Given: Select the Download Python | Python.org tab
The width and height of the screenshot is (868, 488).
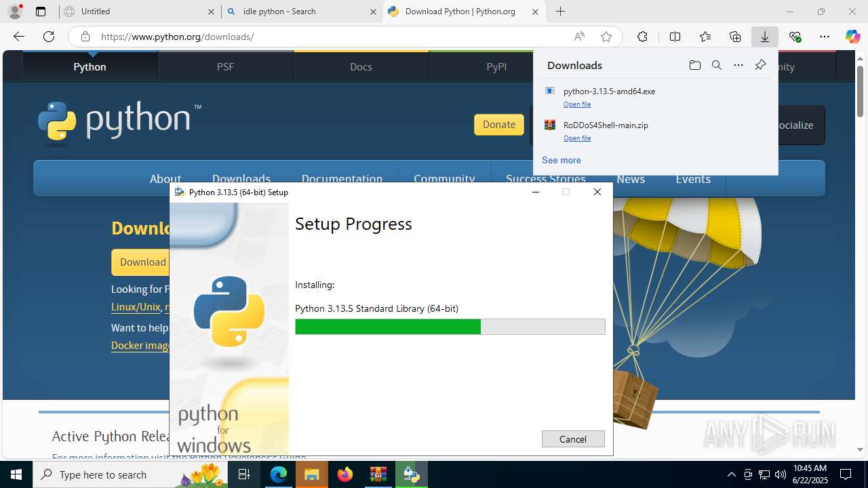Looking at the screenshot, I should 465,12.
